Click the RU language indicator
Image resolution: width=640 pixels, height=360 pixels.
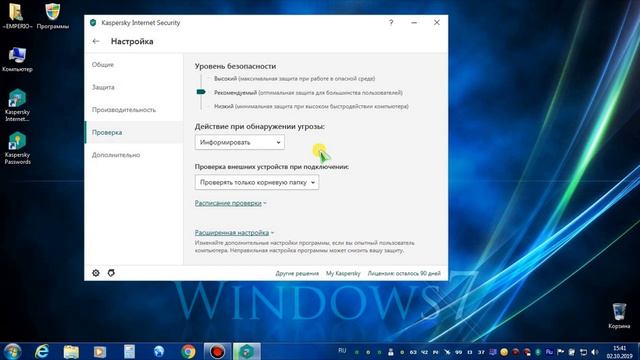pos(342,351)
